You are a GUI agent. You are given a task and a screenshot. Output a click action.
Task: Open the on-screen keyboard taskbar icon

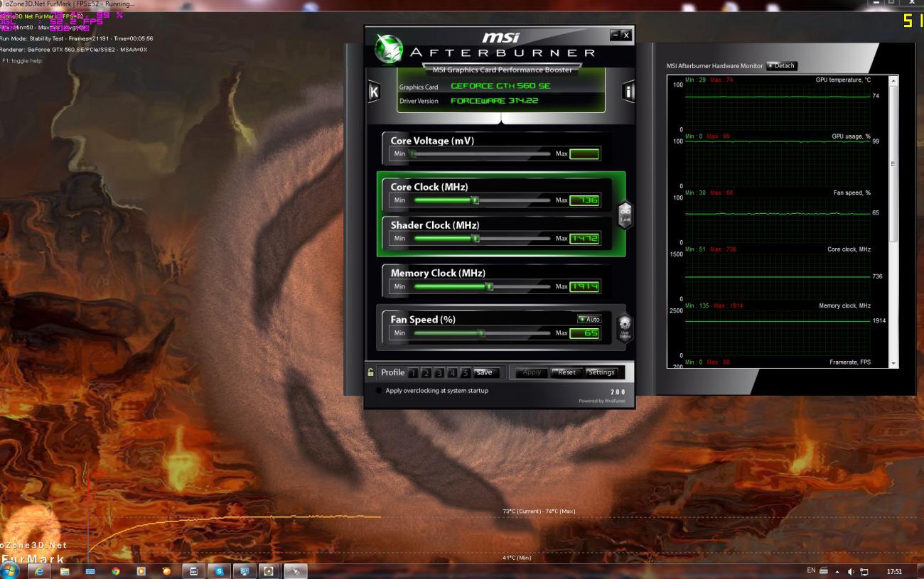[90, 570]
